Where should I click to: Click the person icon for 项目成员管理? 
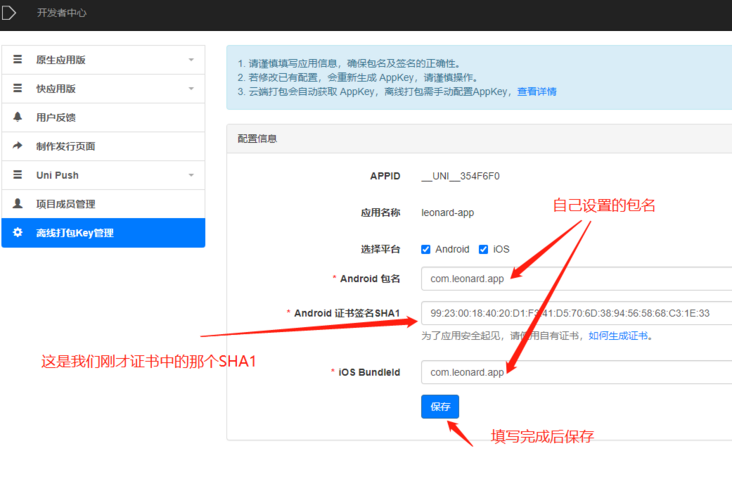click(x=18, y=203)
